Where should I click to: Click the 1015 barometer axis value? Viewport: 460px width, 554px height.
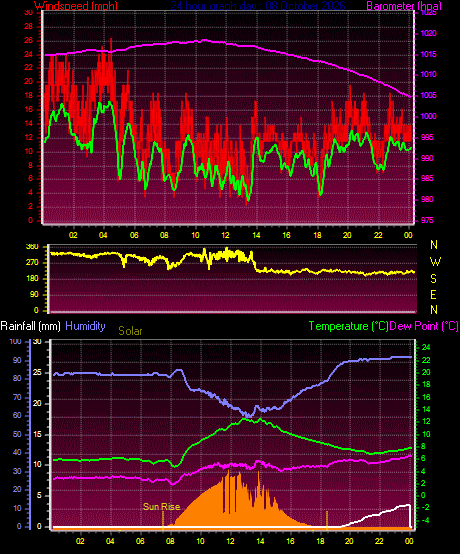(x=428, y=54)
